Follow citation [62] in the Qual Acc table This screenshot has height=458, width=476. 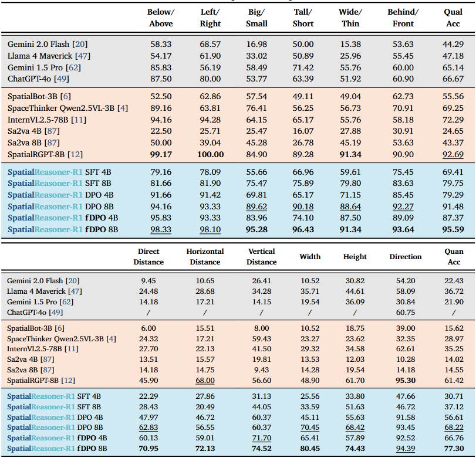73,67
